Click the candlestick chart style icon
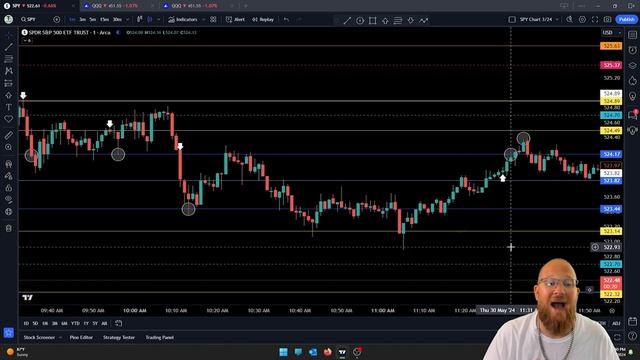The image size is (640, 360). click(150, 19)
